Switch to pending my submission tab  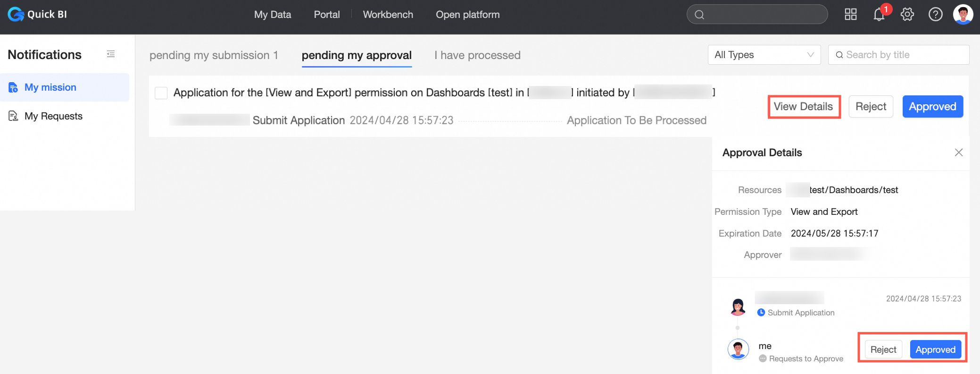coord(214,55)
